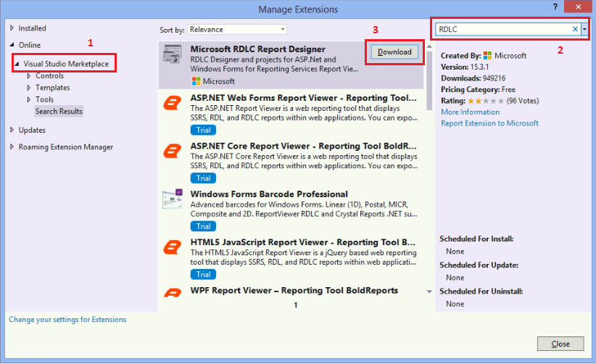Click the Microsoft logo under RDLC Report Designer
This screenshot has height=364, width=596.
[x=196, y=81]
